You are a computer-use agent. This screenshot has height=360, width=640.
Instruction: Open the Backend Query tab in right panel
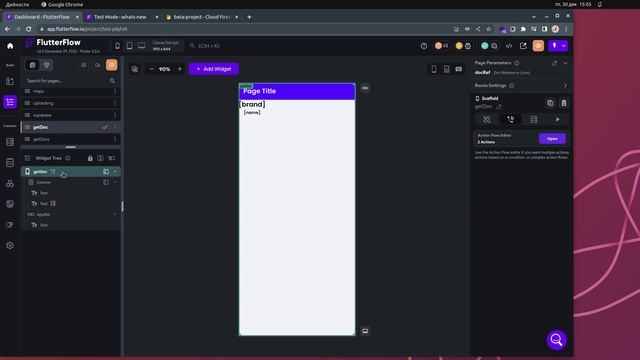[534, 119]
